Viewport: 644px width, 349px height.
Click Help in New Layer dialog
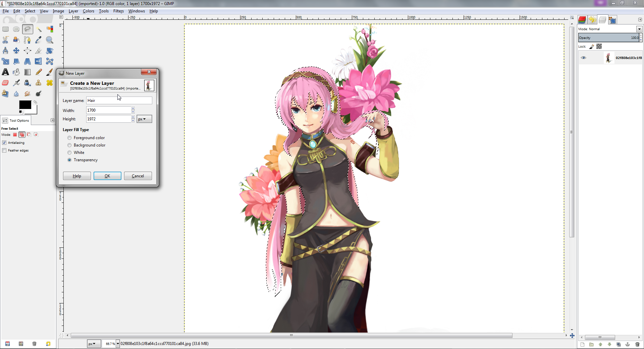pos(77,176)
